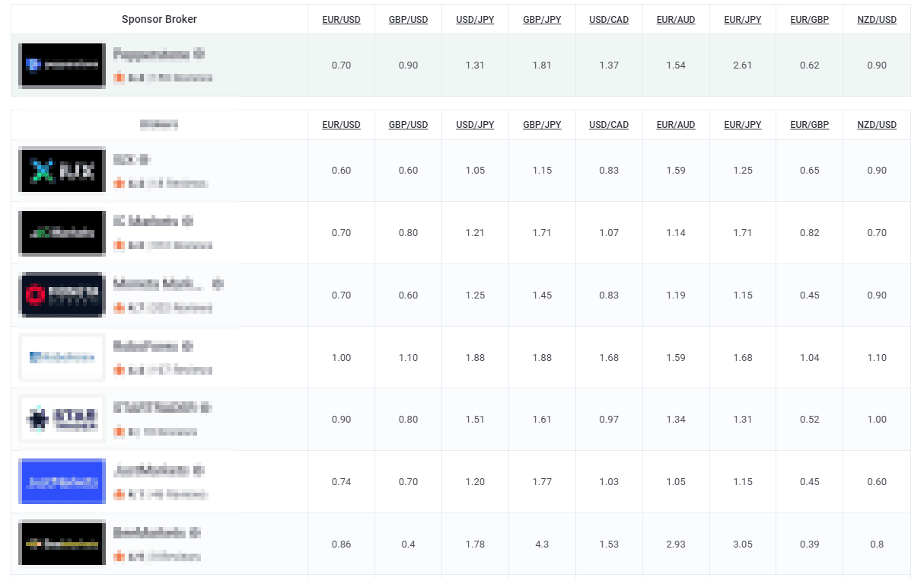
Task: Click the NZD/USD header in the Sponsor Broker table
Action: (x=877, y=20)
